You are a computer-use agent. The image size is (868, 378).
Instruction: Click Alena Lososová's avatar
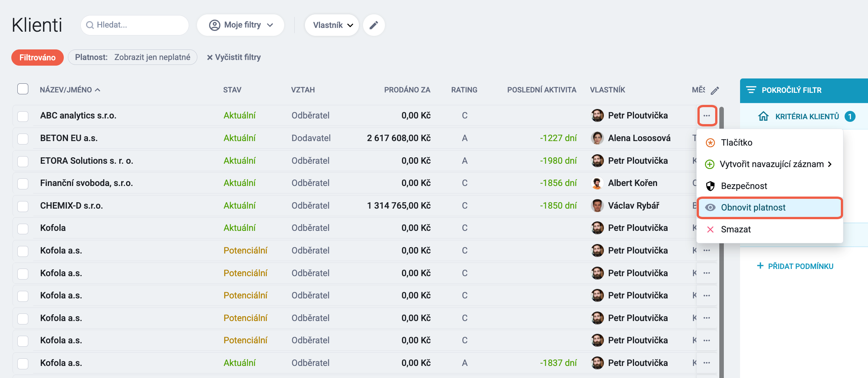point(597,138)
